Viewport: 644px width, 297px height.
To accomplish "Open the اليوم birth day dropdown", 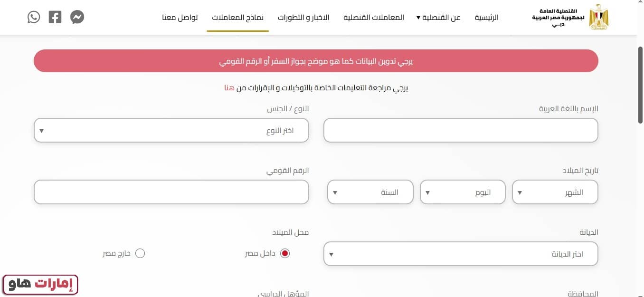I will click(463, 192).
